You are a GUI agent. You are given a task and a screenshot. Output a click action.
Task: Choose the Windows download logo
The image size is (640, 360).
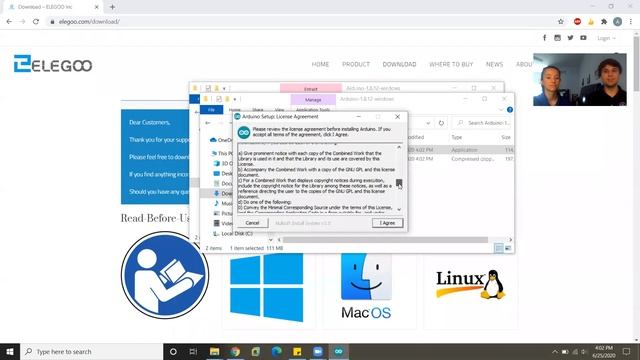(267, 287)
